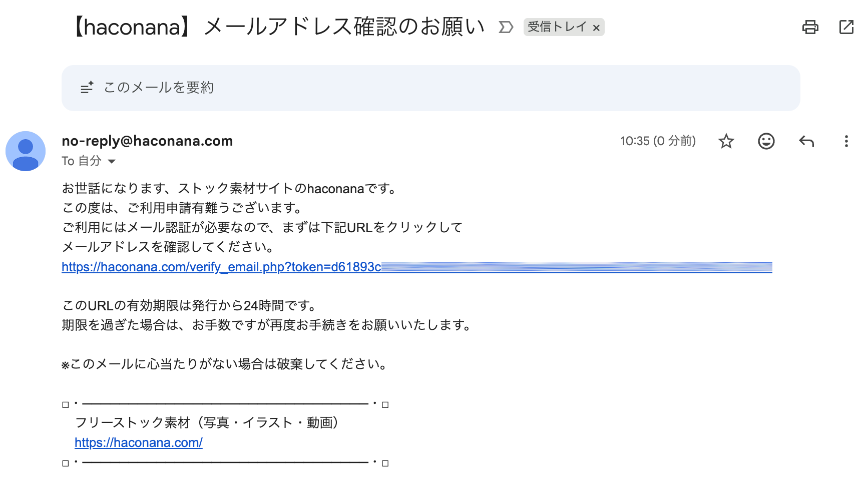Open the email in a new window
The image size is (868, 485).
coord(846,27)
